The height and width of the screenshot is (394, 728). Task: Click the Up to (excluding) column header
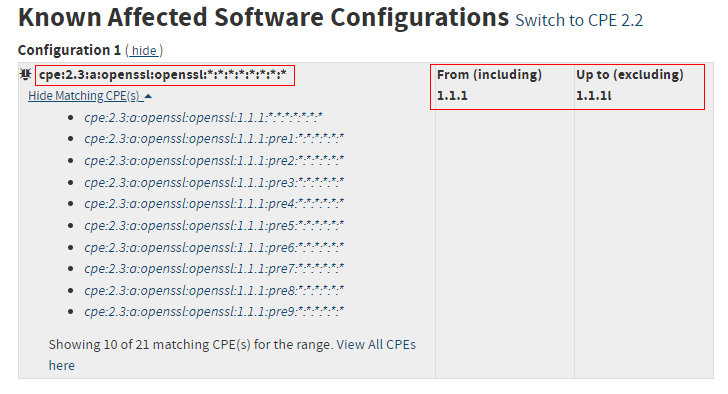[x=630, y=75]
